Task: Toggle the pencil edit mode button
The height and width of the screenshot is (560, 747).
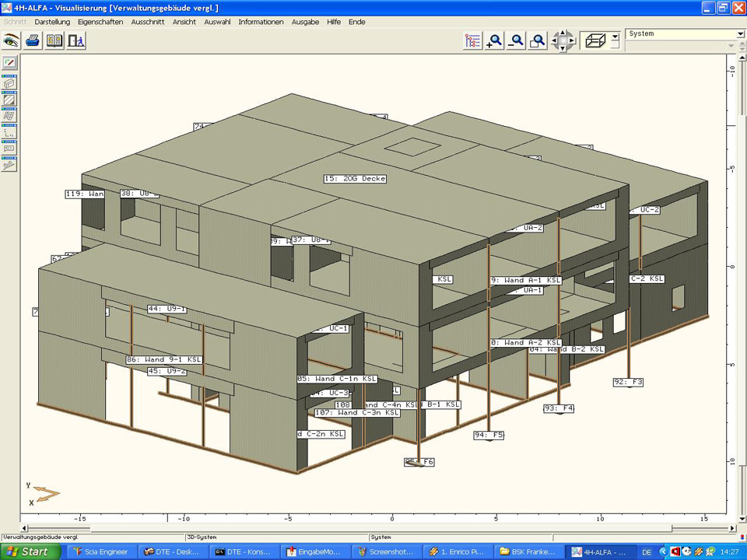Action: [x=9, y=62]
